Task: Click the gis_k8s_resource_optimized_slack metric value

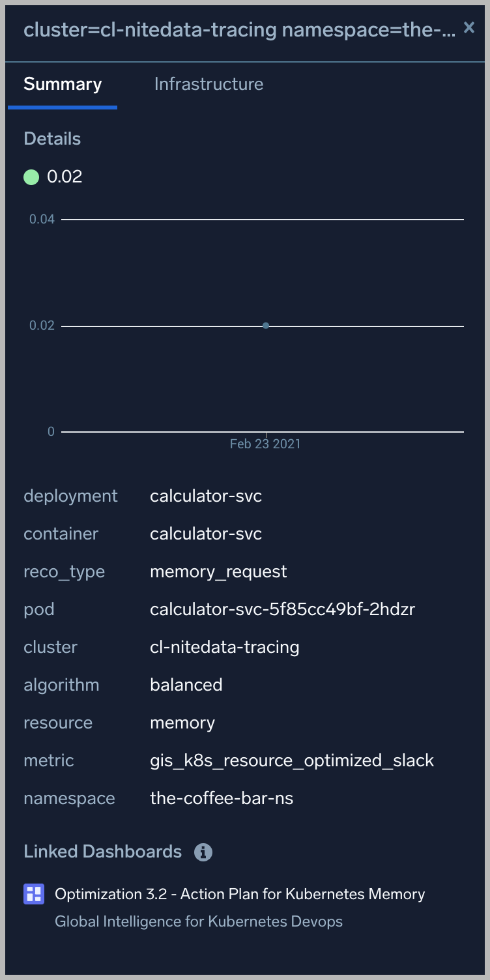Action: [x=292, y=760]
